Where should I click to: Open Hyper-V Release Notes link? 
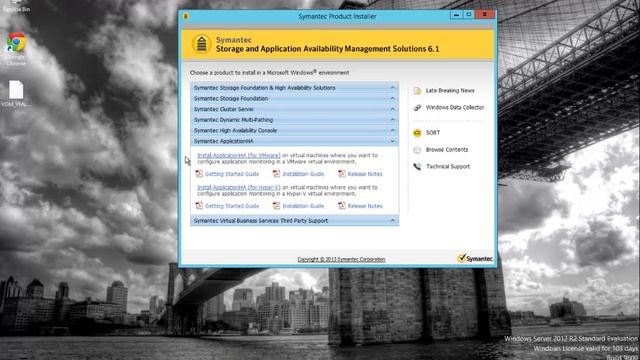tap(365, 206)
